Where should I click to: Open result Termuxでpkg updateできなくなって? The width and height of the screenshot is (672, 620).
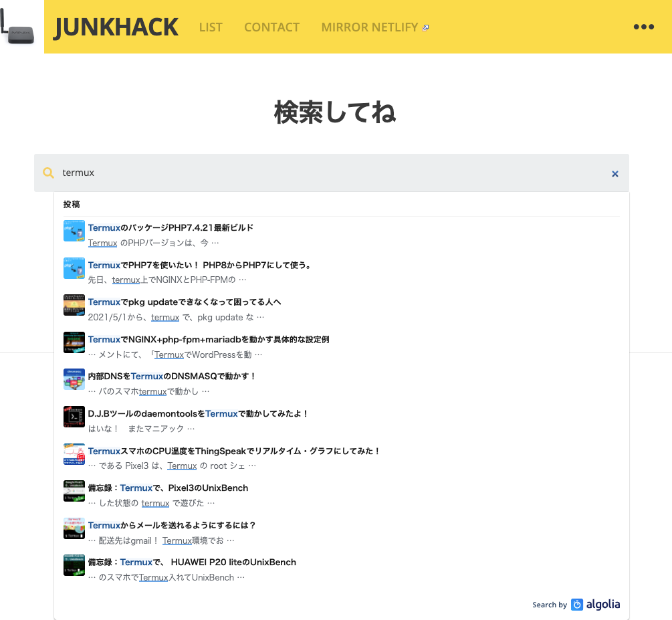185,302
